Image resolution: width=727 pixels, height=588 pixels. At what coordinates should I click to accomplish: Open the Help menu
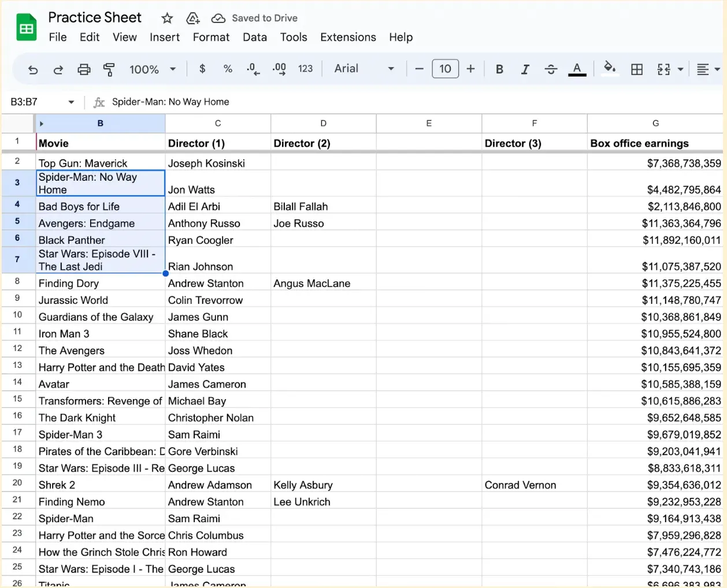400,38
